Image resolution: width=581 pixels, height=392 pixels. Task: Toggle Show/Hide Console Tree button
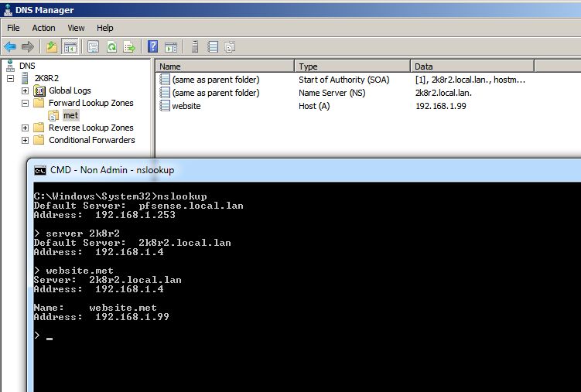tap(69, 47)
